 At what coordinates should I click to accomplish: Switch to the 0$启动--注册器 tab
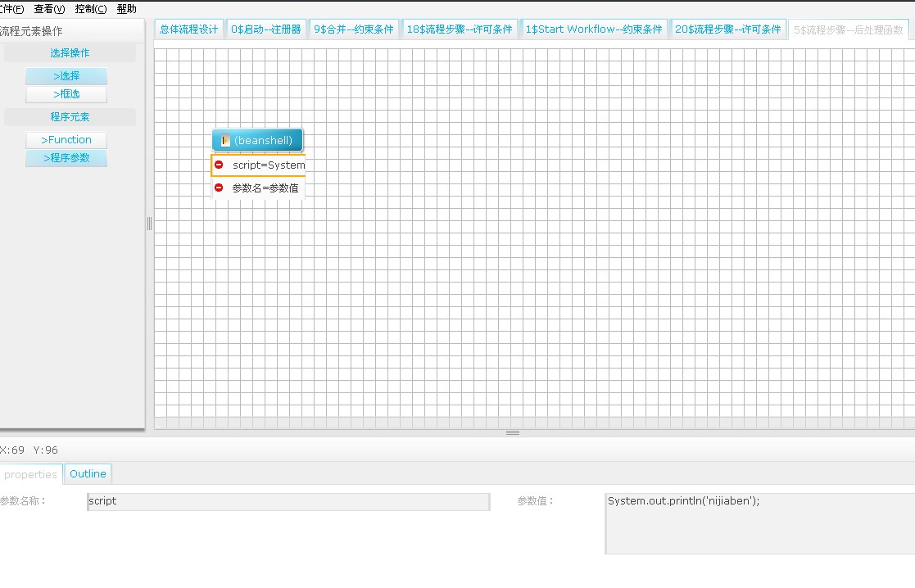pyautogui.click(x=266, y=29)
